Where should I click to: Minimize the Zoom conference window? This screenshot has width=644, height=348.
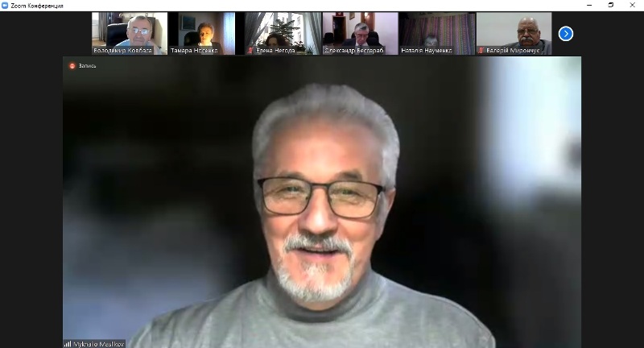589,6
